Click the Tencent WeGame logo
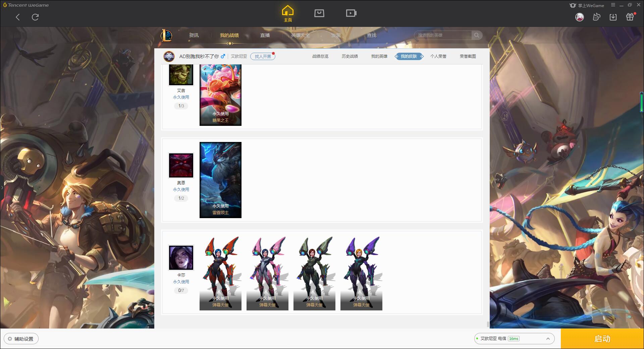The width and height of the screenshot is (644, 349). click(x=26, y=5)
